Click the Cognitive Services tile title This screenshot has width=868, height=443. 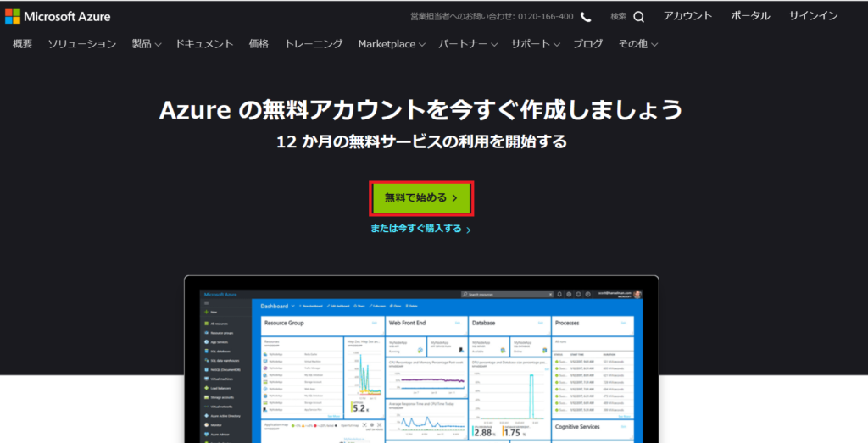(x=577, y=426)
